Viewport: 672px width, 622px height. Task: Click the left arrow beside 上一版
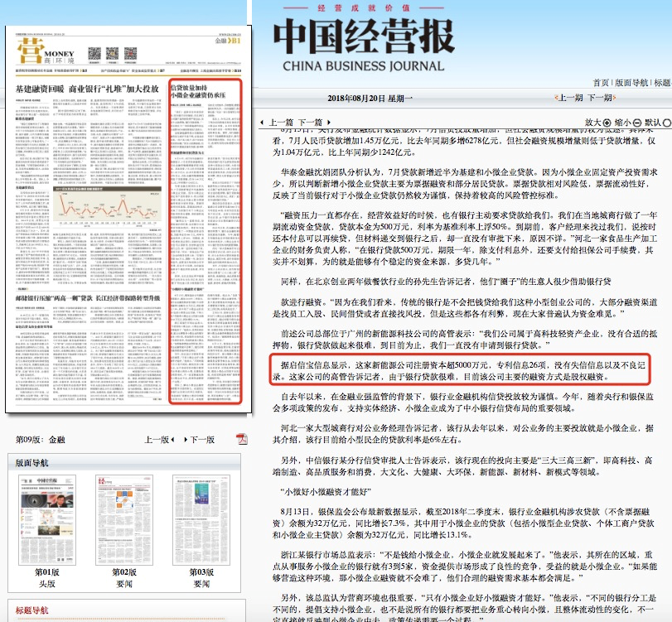[x=172, y=440]
